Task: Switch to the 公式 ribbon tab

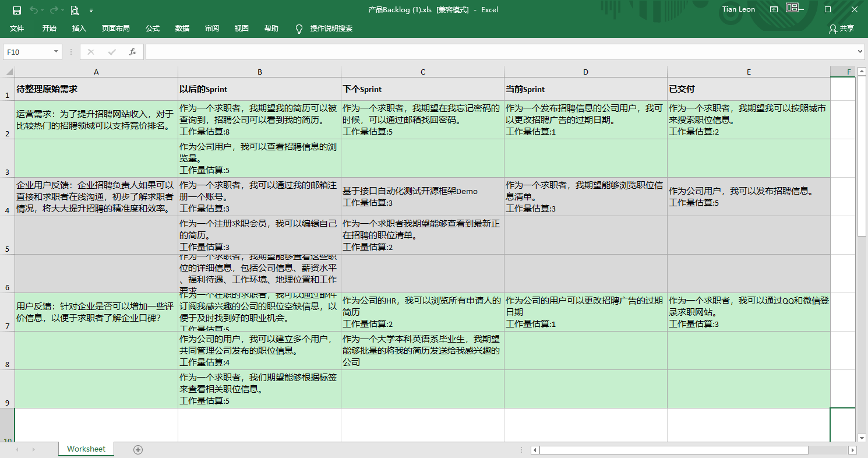Action: pyautogui.click(x=153, y=29)
